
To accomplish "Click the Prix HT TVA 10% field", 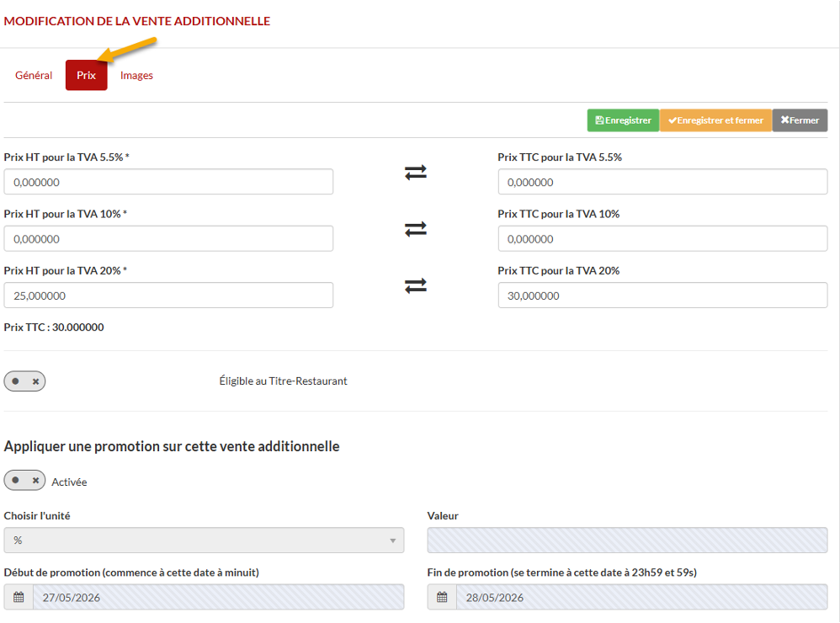I will tap(168, 239).
